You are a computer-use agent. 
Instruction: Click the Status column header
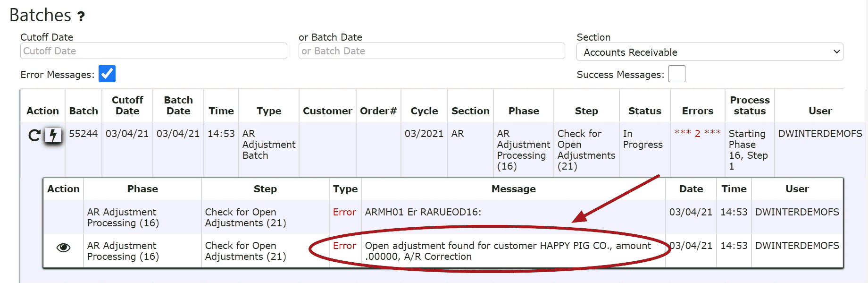pyautogui.click(x=644, y=111)
